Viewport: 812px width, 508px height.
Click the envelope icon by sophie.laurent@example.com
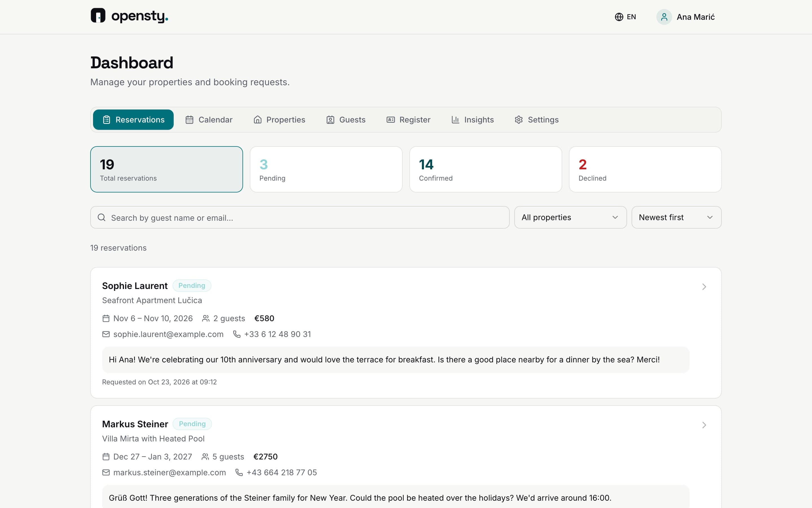[106, 334]
